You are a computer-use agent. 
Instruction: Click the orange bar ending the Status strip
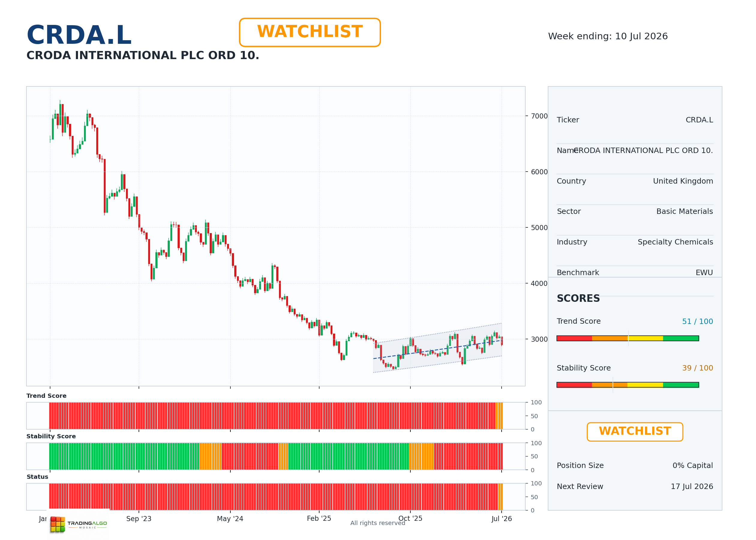501,497
